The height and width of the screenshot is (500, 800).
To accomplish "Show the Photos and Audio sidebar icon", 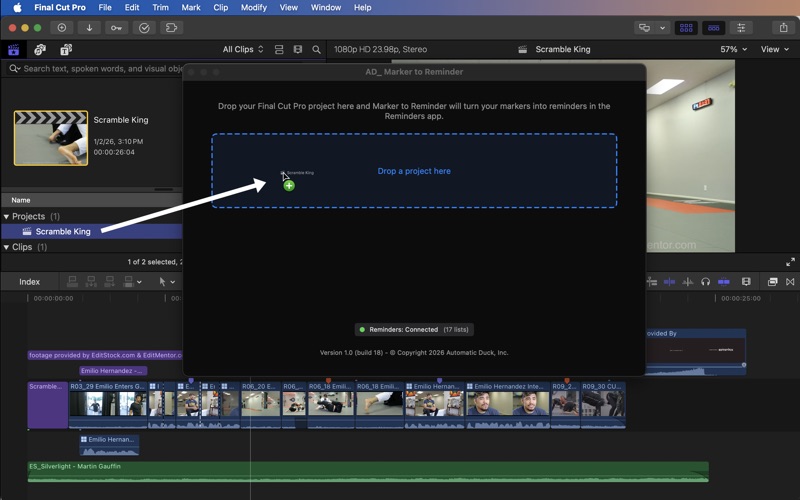I will pos(40,49).
